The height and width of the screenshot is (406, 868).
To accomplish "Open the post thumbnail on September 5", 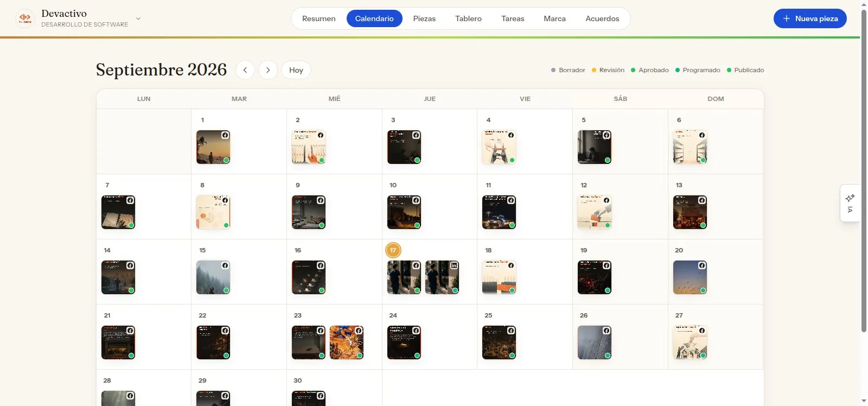I will [595, 147].
